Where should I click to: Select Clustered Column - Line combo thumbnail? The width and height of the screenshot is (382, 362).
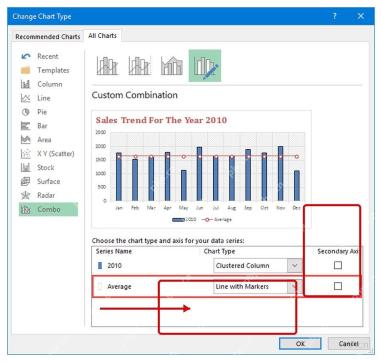pos(107,66)
